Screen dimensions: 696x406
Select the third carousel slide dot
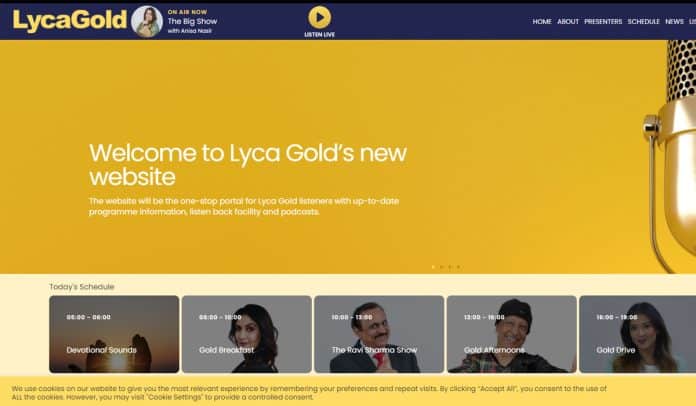pos(450,267)
